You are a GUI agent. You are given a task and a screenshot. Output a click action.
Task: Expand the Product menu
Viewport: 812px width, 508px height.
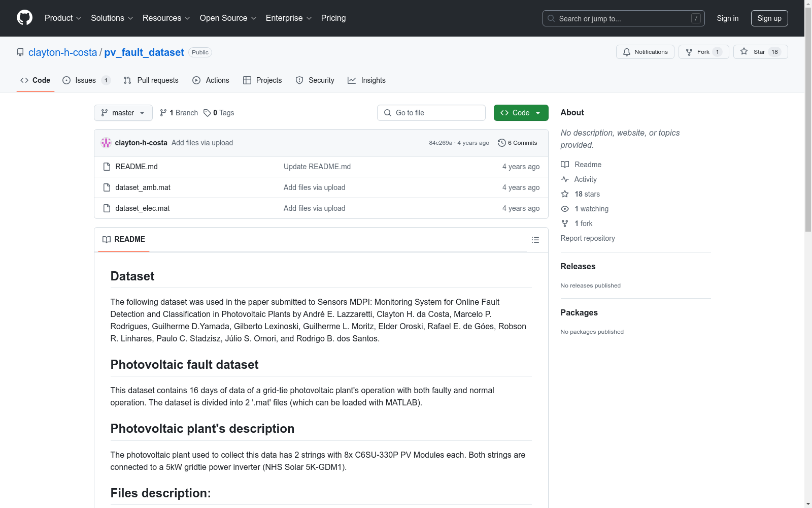click(x=63, y=18)
